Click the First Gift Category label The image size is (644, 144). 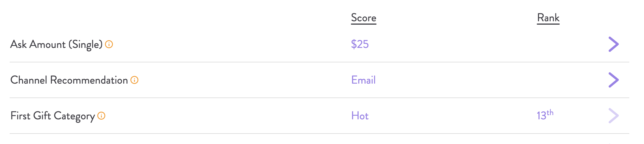point(53,116)
